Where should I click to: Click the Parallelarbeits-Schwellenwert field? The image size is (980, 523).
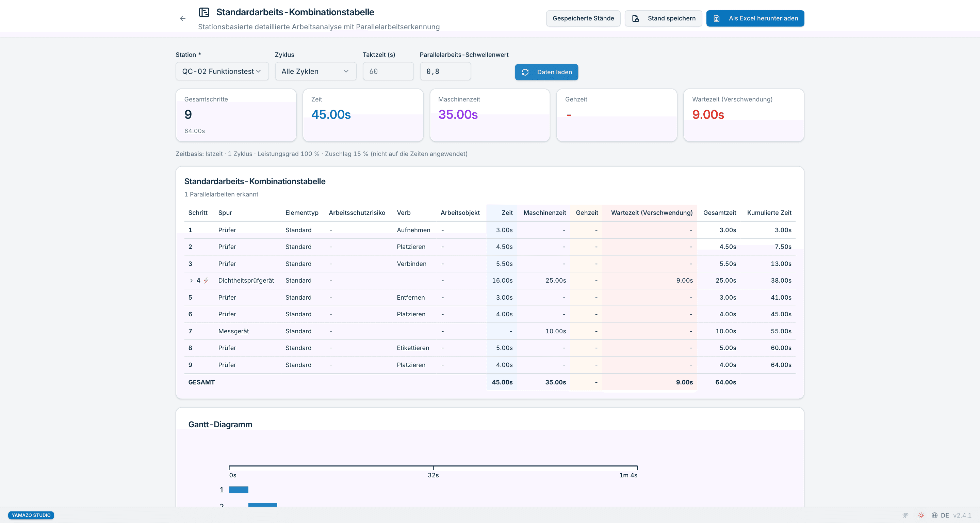[445, 71]
